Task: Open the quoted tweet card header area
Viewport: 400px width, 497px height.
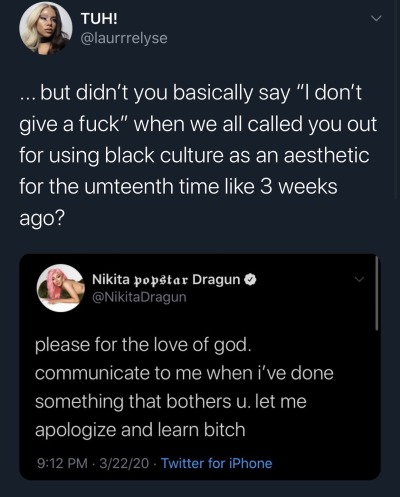Action: [x=200, y=288]
